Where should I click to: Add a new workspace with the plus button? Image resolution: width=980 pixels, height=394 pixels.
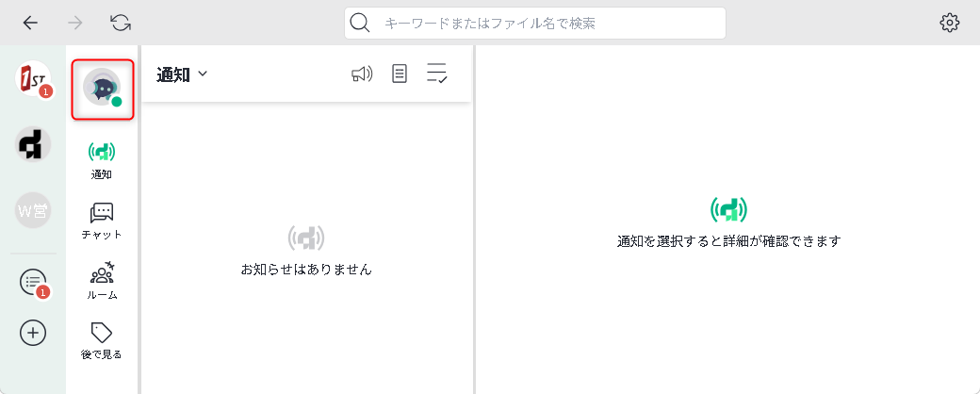click(x=33, y=332)
